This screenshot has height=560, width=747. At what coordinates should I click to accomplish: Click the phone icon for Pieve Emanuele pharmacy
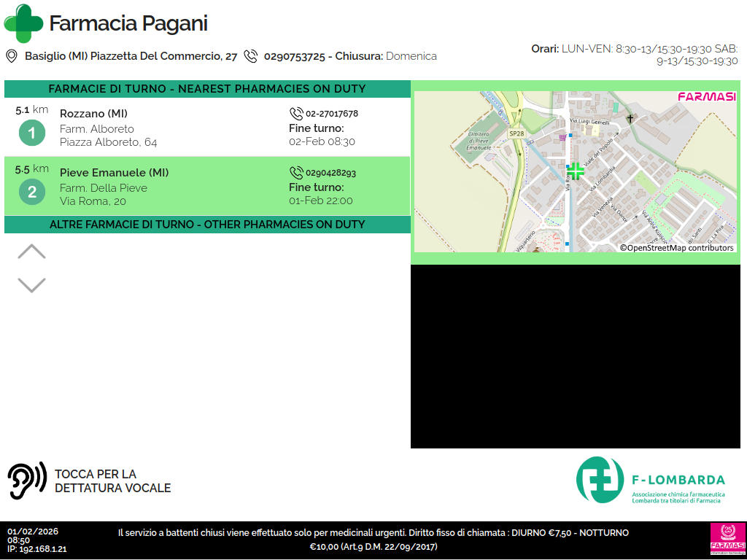(x=296, y=173)
